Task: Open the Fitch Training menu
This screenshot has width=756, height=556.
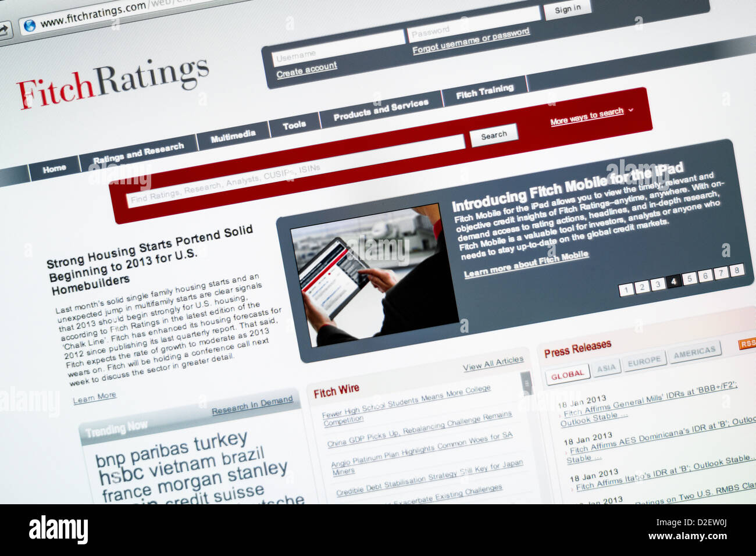Action: 484,91
